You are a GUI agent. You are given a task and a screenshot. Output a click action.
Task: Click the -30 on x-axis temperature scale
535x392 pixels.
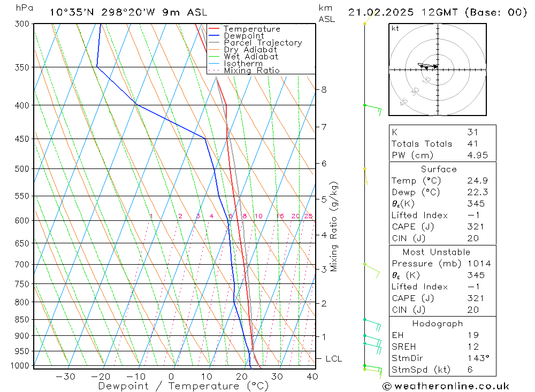click(x=65, y=376)
